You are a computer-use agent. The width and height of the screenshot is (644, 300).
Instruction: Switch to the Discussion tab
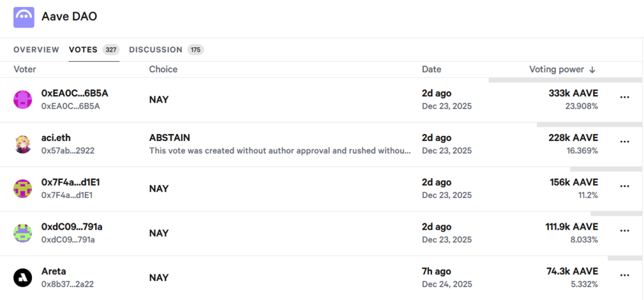click(156, 50)
